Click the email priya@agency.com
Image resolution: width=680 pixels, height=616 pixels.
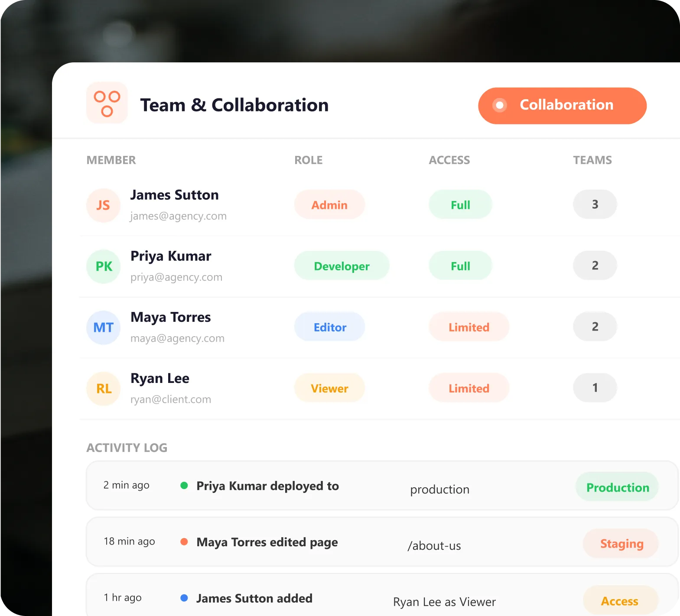point(176,277)
